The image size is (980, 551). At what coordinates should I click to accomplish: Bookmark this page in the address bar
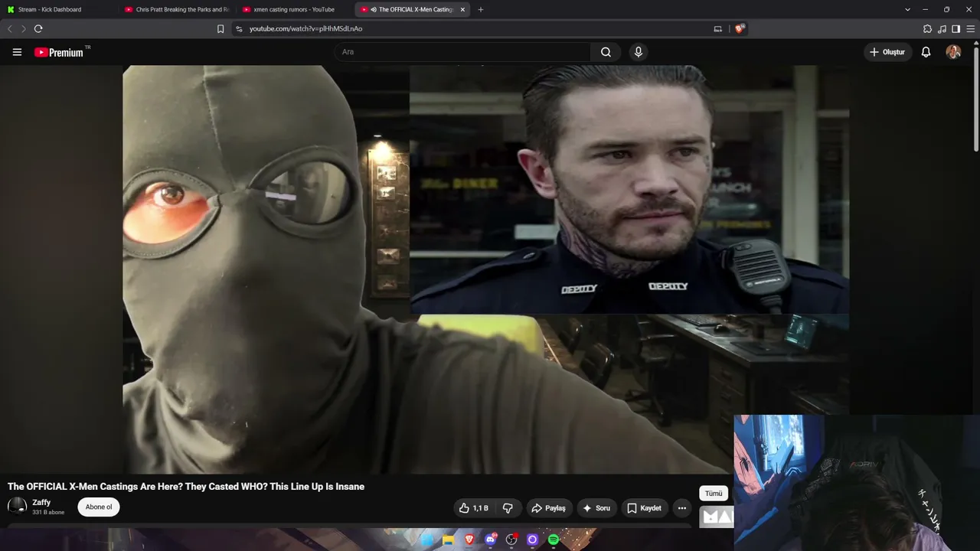click(x=220, y=29)
